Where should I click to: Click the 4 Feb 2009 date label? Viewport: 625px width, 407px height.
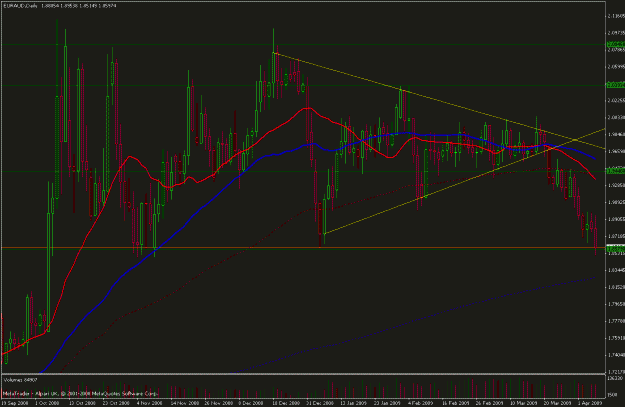[x=421, y=403]
